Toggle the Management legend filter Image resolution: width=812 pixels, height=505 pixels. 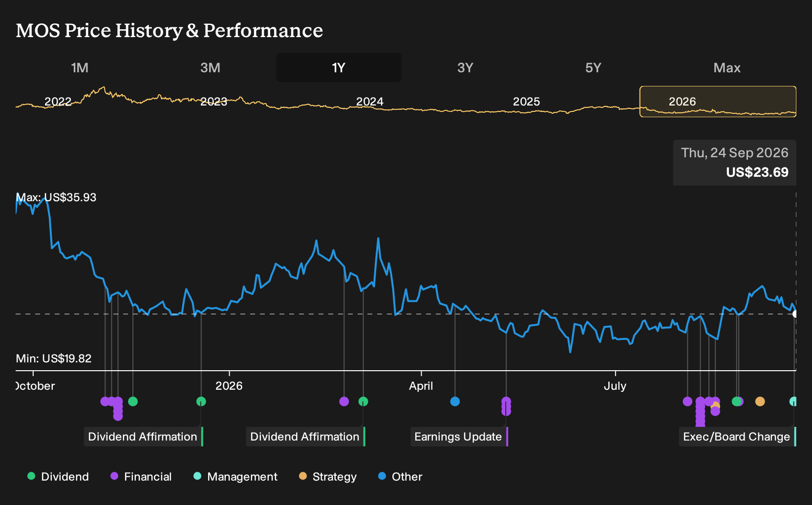click(x=235, y=477)
